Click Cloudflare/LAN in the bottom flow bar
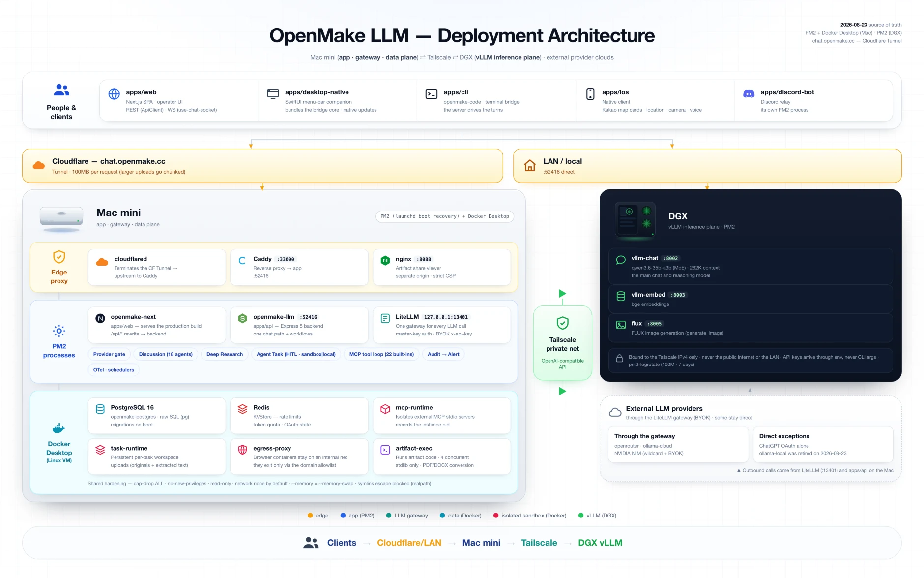The width and height of the screenshot is (924, 578). 409,543
